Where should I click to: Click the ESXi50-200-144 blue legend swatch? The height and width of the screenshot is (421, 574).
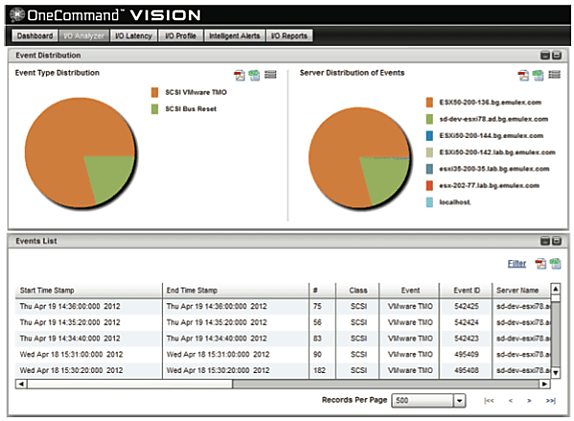(429, 135)
